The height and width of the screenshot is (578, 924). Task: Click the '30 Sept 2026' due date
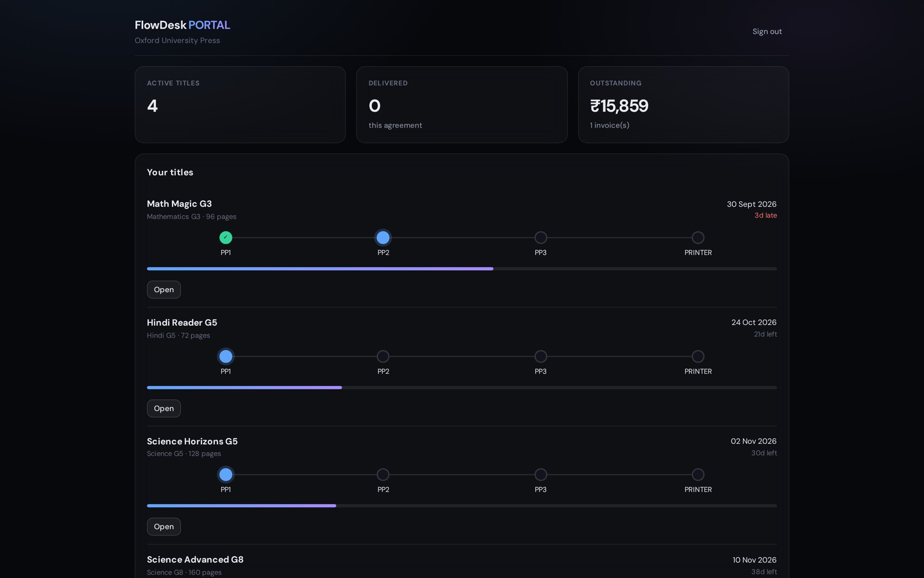(752, 204)
